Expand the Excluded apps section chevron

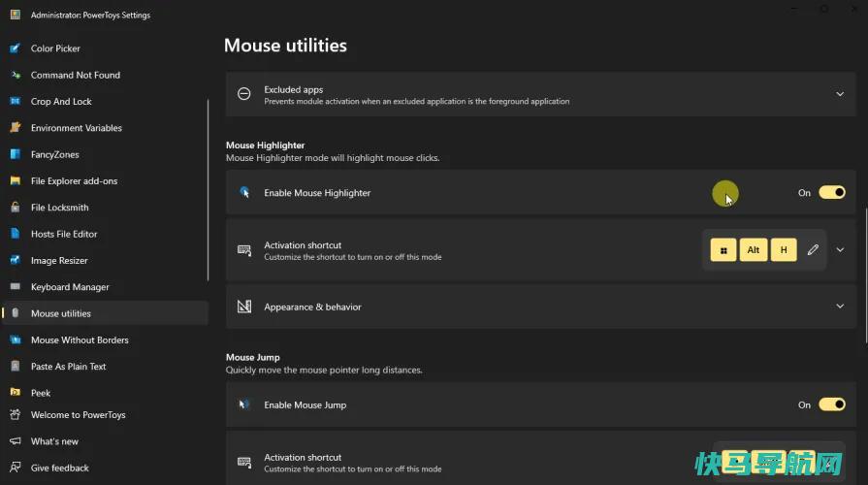840,94
